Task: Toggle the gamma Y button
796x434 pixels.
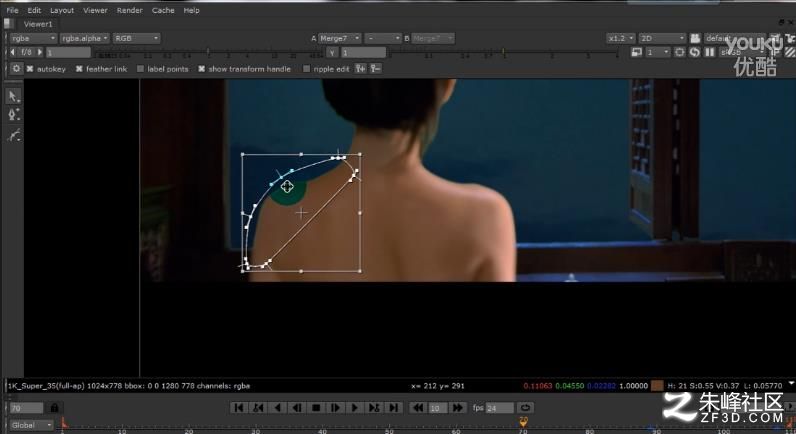Action: pyautogui.click(x=332, y=52)
